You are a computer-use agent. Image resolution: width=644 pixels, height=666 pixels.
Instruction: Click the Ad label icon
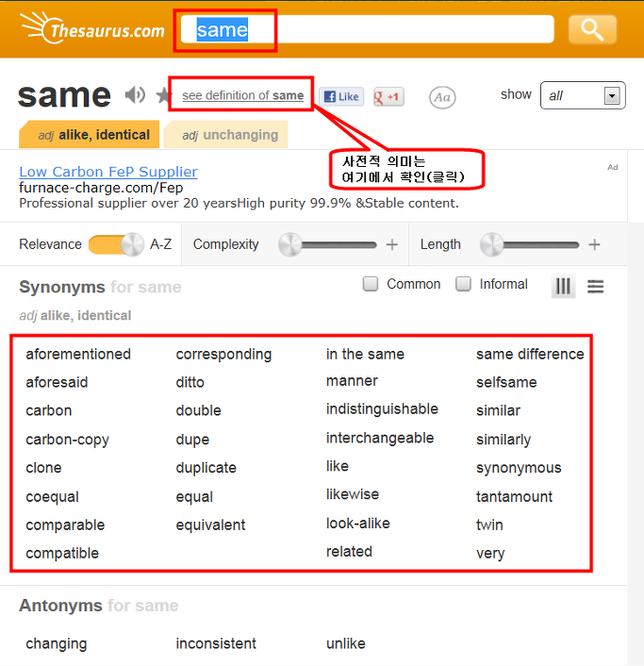[612, 167]
